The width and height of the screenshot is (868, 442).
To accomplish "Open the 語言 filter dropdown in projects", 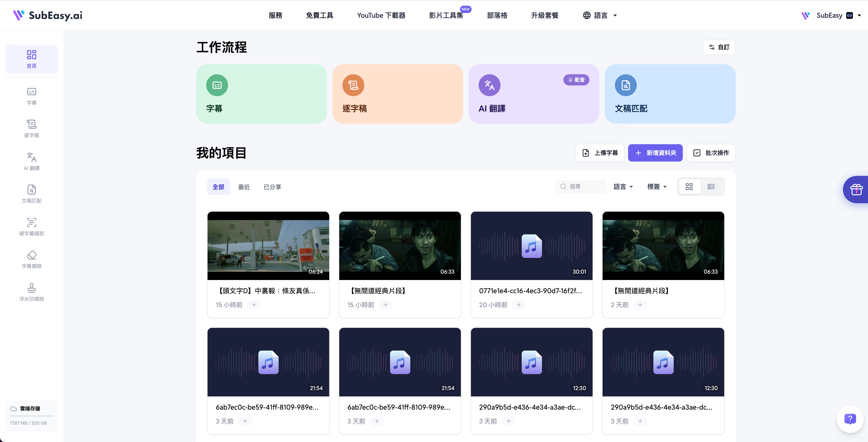I will (623, 187).
